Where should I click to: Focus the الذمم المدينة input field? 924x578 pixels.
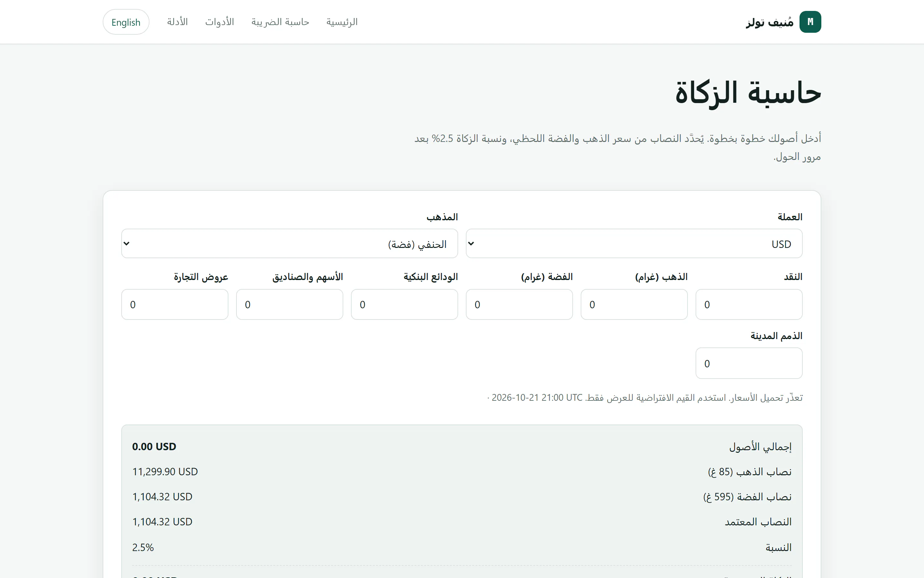(x=749, y=363)
